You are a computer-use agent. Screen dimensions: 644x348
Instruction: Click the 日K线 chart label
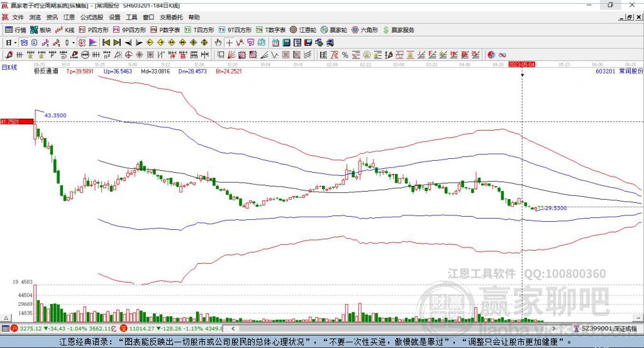pyautogui.click(x=9, y=67)
